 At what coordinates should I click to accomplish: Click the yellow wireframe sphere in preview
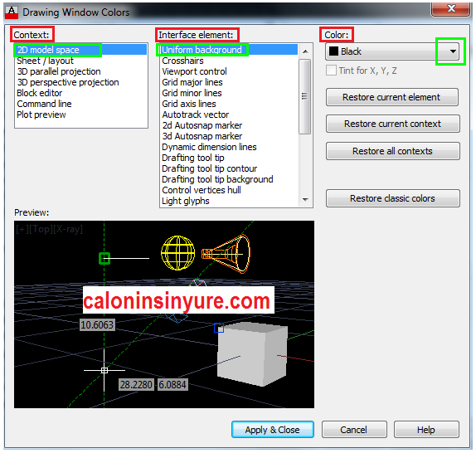178,253
